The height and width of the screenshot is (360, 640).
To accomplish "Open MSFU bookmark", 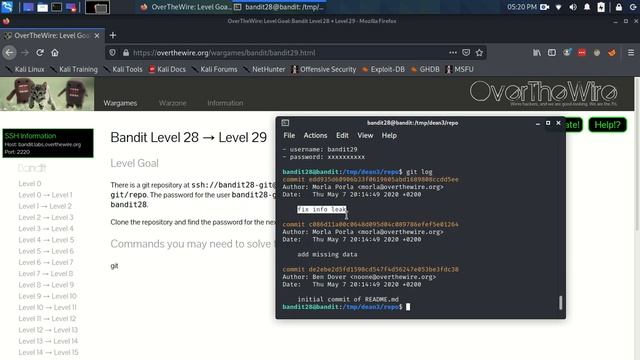I will 460,69.
